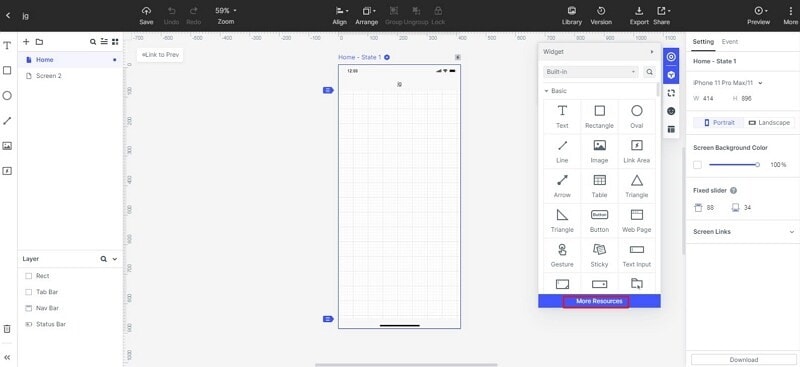
Task: Pick the Button widget
Action: (599, 221)
